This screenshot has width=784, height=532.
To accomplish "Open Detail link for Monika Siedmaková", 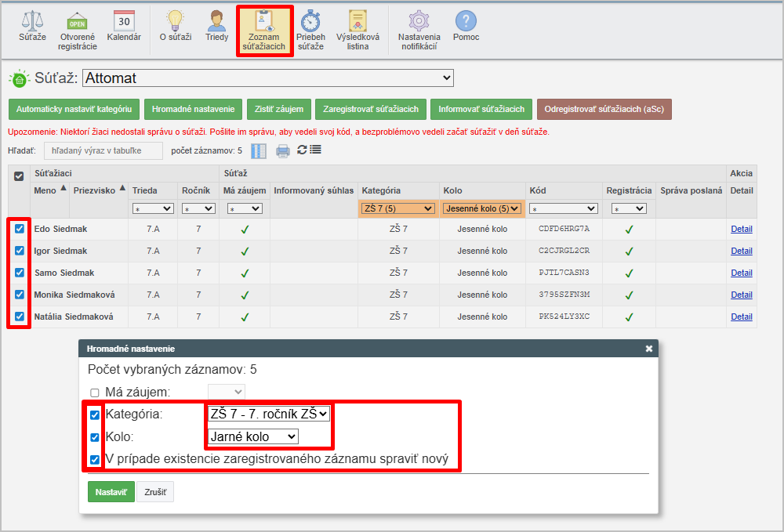I will click(741, 295).
